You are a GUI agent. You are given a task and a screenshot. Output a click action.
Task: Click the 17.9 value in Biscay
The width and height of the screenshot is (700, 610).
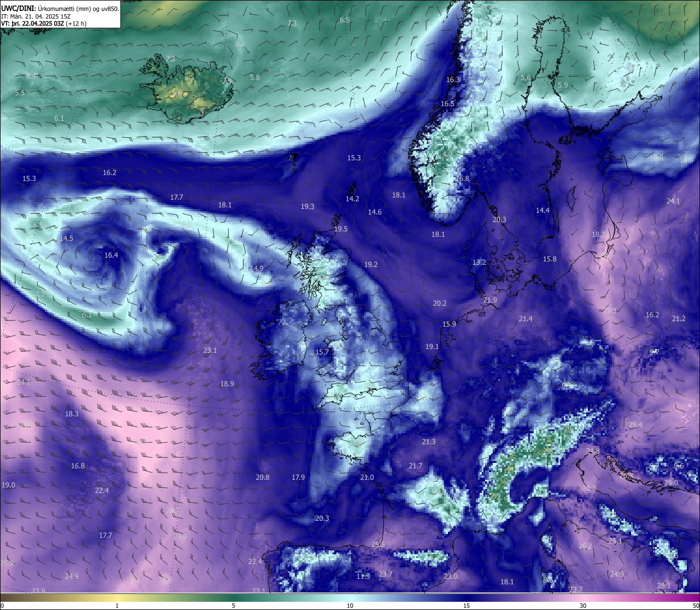tap(298, 477)
